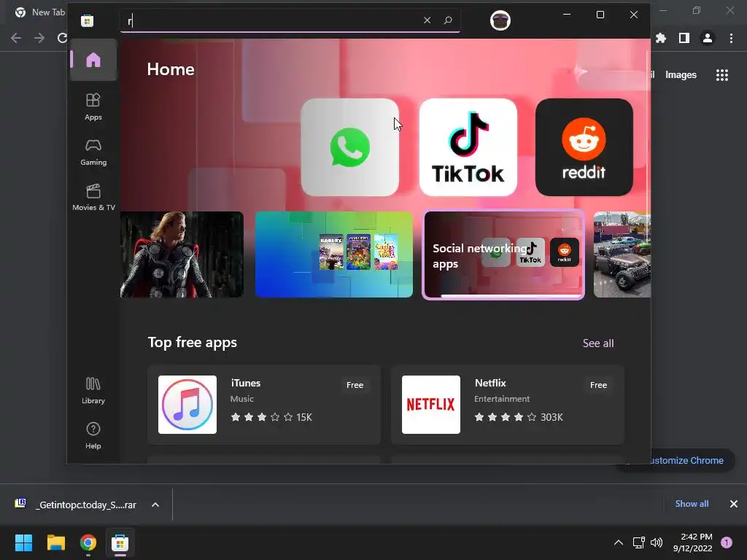Open File Explorer from taskbar
747x560 pixels.
(x=55, y=542)
